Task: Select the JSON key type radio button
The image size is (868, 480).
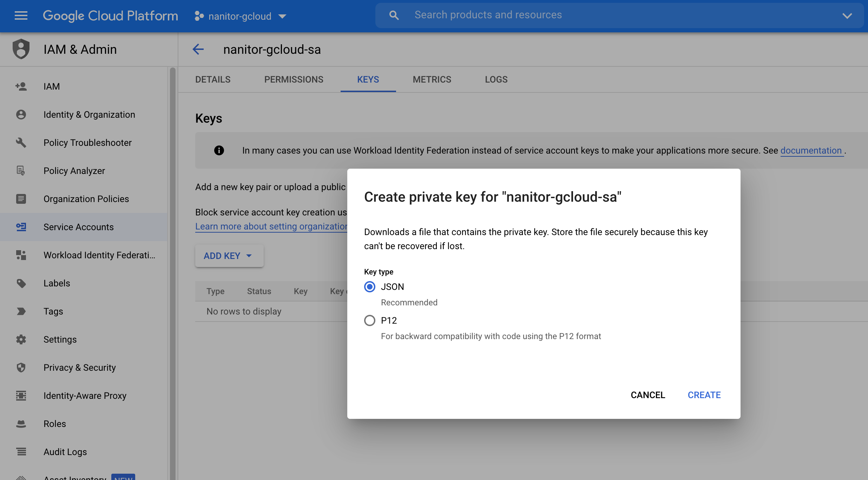Action: pos(370,287)
